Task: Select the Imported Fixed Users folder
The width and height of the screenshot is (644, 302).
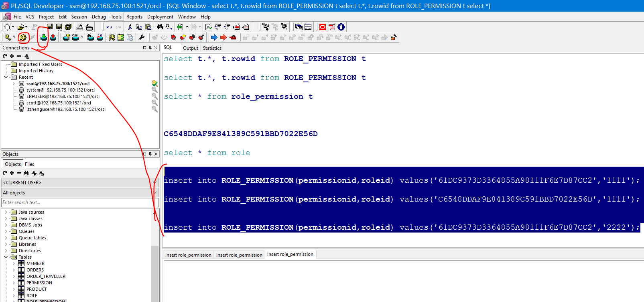Action: [x=41, y=64]
